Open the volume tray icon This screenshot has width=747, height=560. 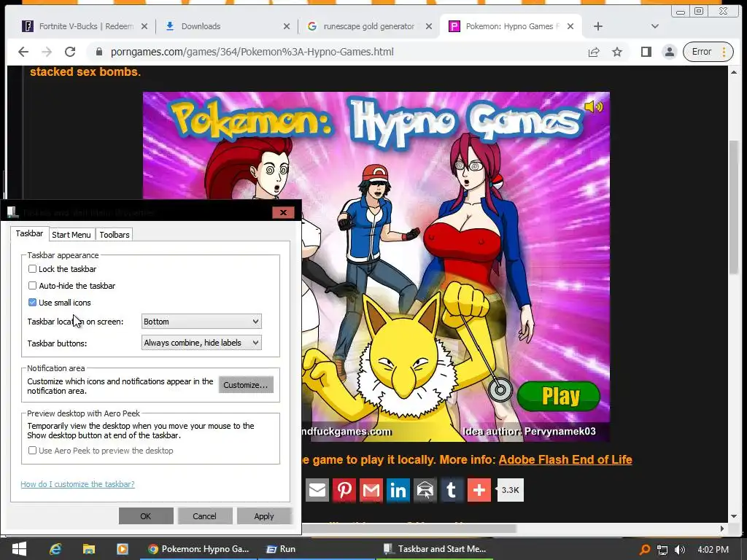click(x=680, y=550)
